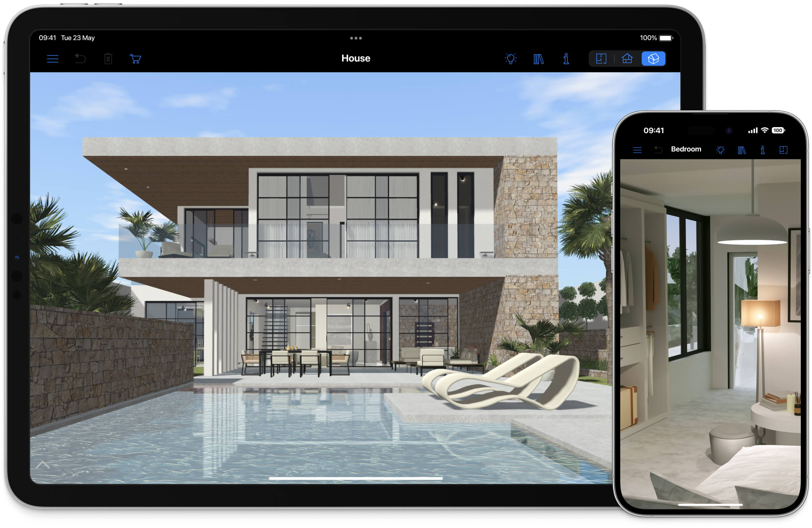The height and width of the screenshot is (528, 812).
Task: Toggle the lighting settings icon
Action: point(510,58)
